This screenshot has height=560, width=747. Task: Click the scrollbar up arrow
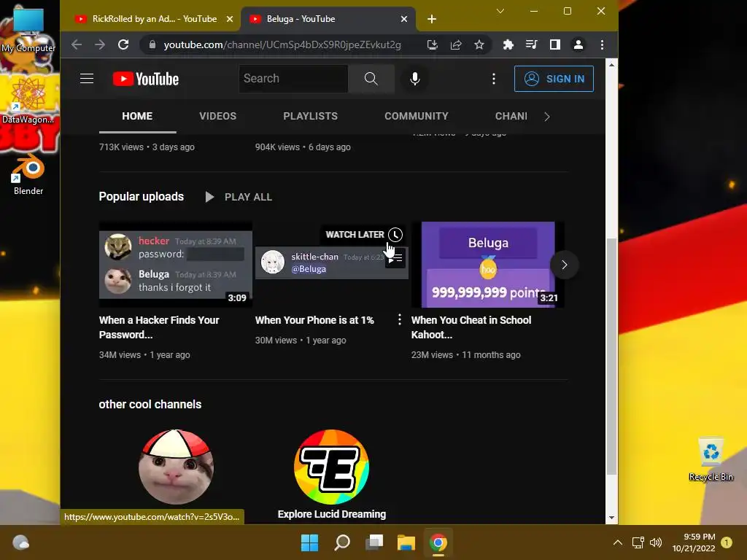click(611, 64)
